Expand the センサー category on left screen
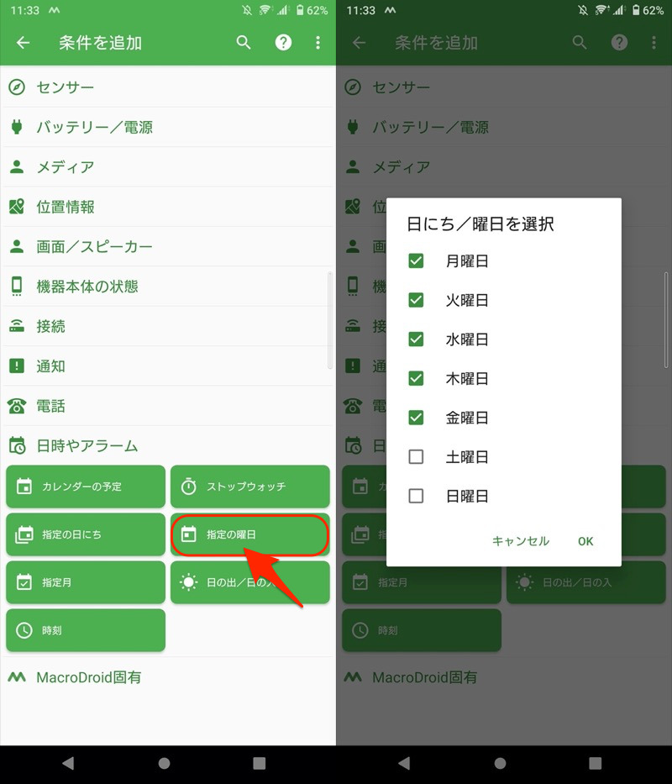The image size is (672, 784). click(x=66, y=87)
